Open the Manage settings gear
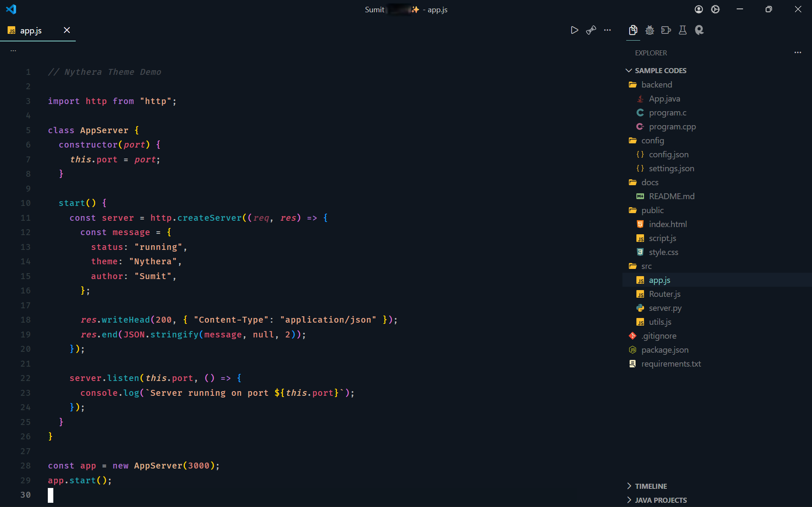The image size is (812, 507). pyautogui.click(x=715, y=9)
